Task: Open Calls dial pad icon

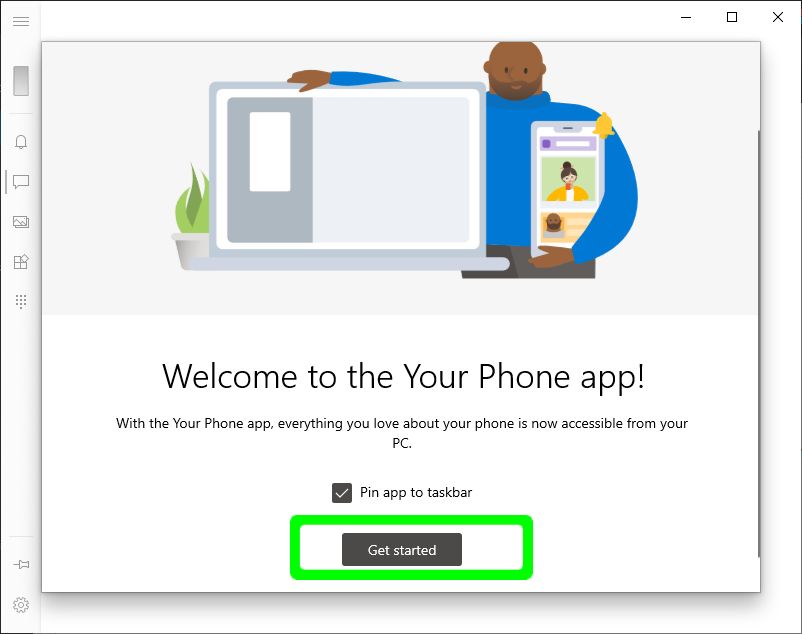Action: click(x=21, y=302)
